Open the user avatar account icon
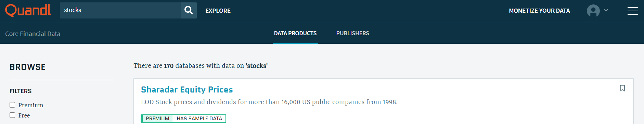Image resolution: width=644 pixels, height=124 pixels. click(593, 11)
